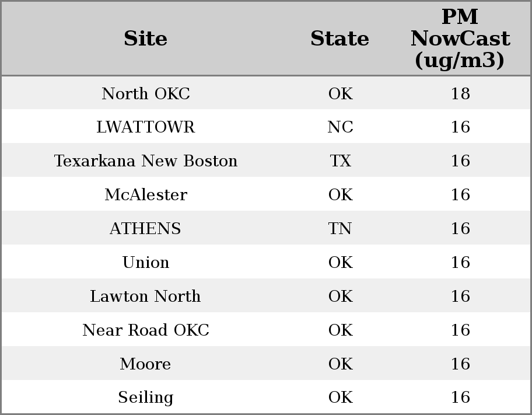Click the PM value in the Seiling row

coord(460,397)
